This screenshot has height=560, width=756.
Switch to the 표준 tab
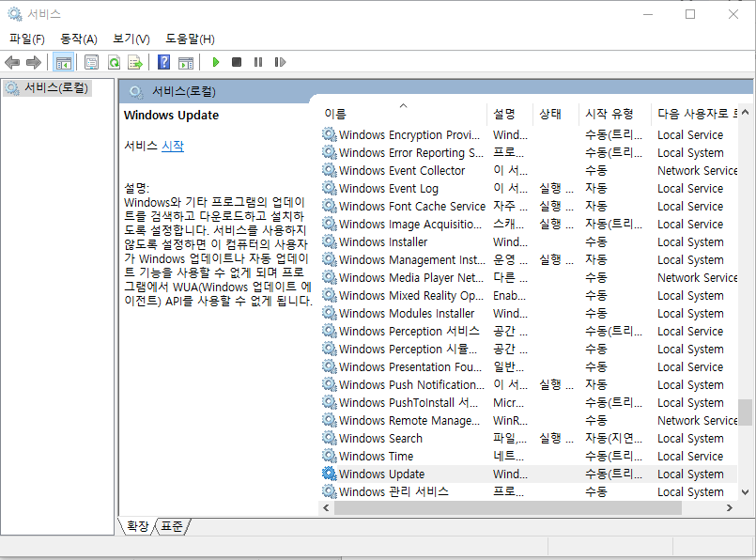pos(172,526)
